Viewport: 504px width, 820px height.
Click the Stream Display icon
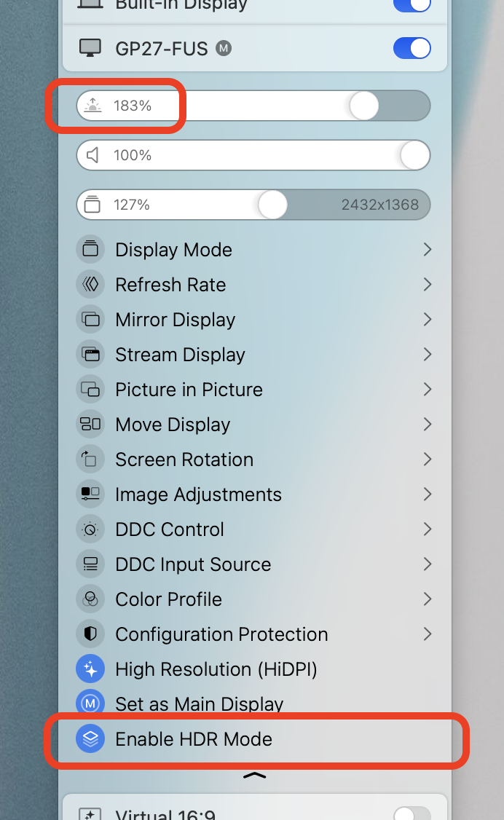[90, 355]
